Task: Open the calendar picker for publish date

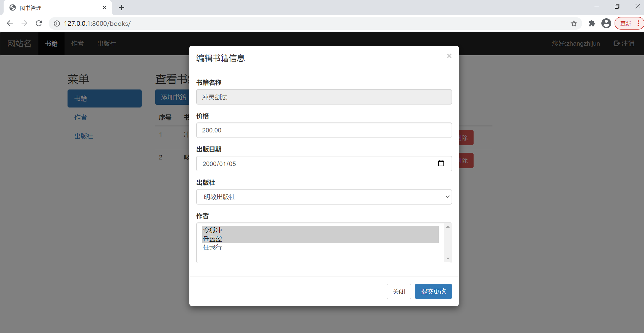Action: (441, 163)
